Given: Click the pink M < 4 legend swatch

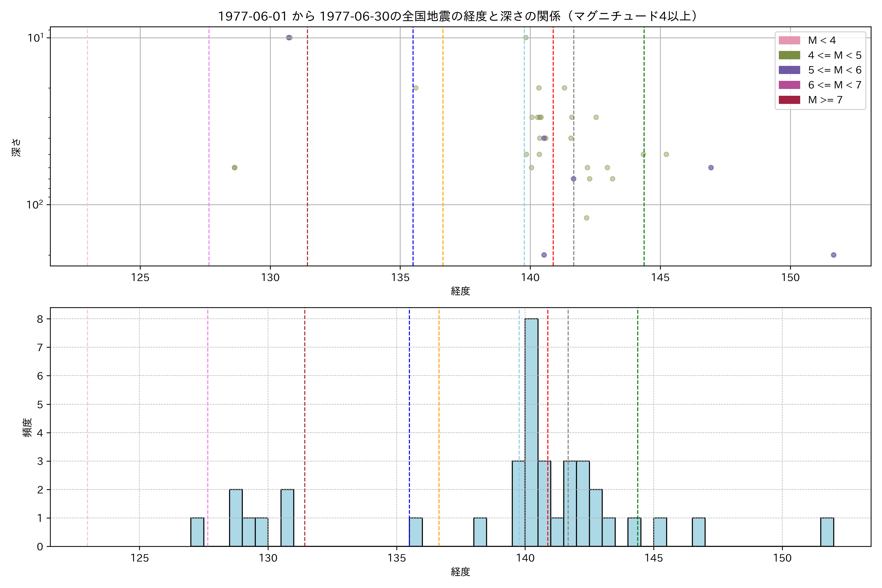Looking at the screenshot, I should (x=789, y=40).
